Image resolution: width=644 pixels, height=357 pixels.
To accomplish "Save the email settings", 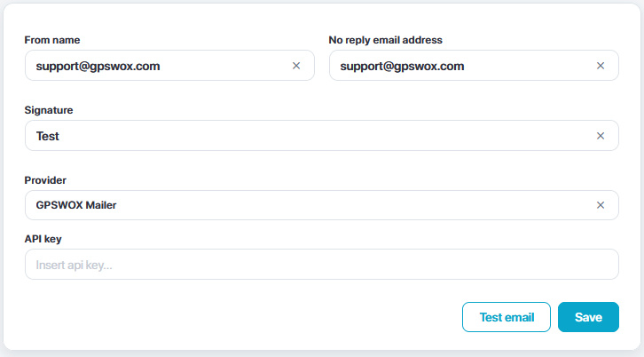I will [x=588, y=317].
